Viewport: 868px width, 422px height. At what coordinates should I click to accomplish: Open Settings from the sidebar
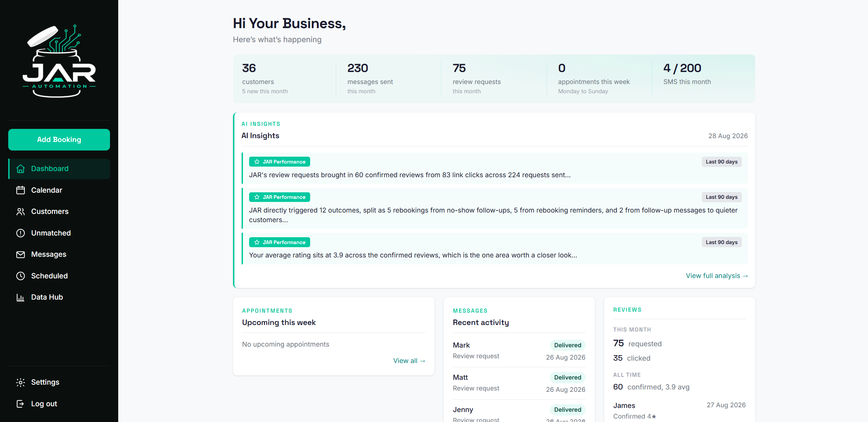(x=59, y=382)
